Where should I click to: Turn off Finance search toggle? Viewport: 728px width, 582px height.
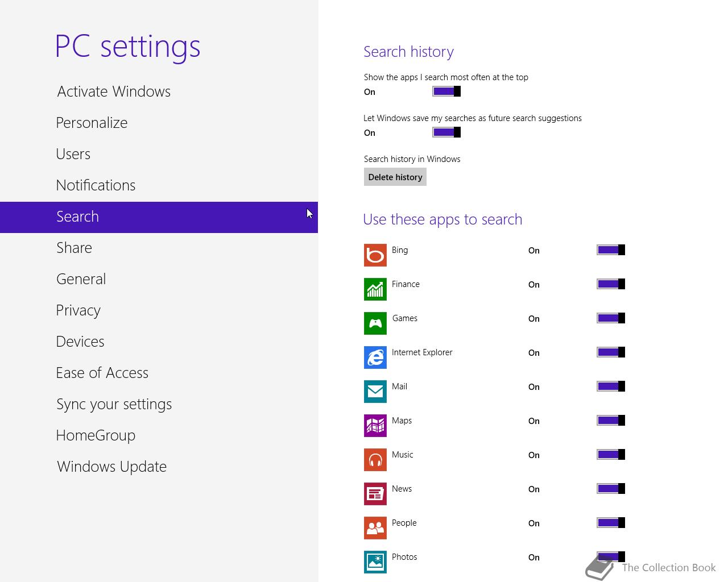pos(611,284)
